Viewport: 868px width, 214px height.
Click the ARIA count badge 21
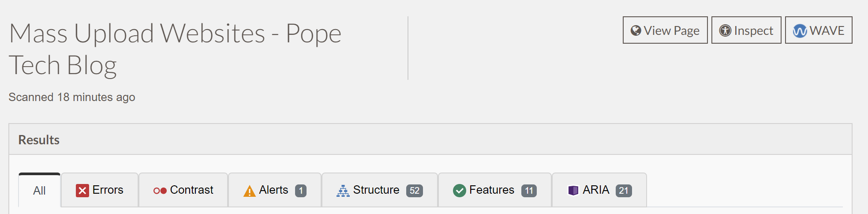coord(624,191)
